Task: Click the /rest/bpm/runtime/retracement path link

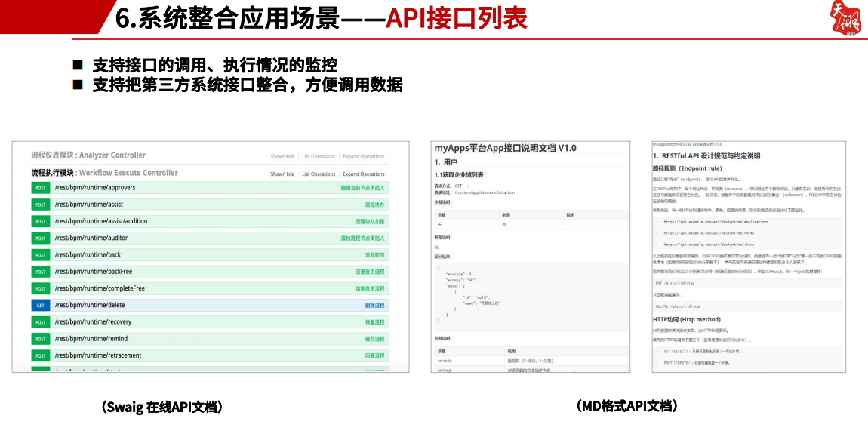Action: [x=97, y=355]
